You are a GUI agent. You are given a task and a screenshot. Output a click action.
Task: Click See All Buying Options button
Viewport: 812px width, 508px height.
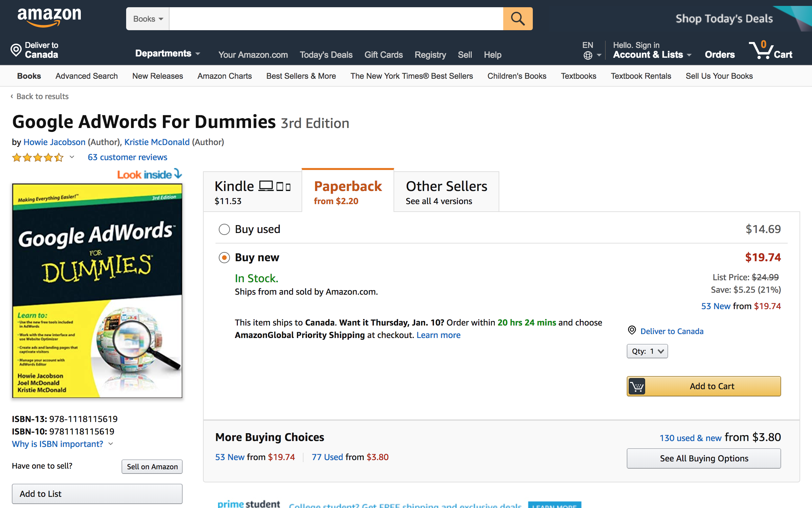703,458
